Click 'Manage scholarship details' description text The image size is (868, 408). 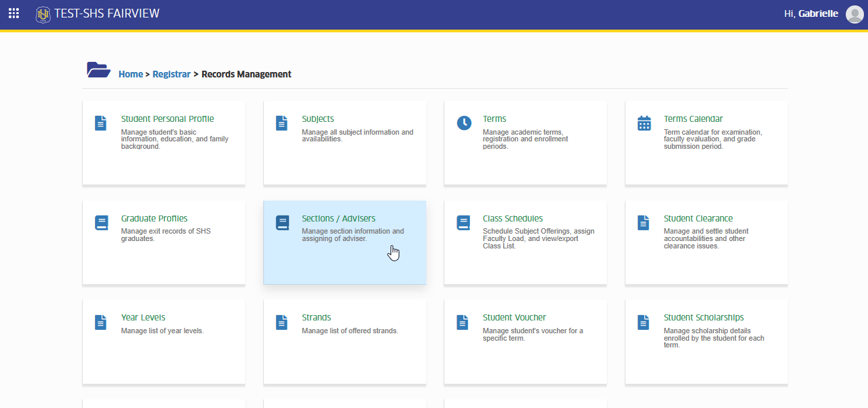coord(714,338)
